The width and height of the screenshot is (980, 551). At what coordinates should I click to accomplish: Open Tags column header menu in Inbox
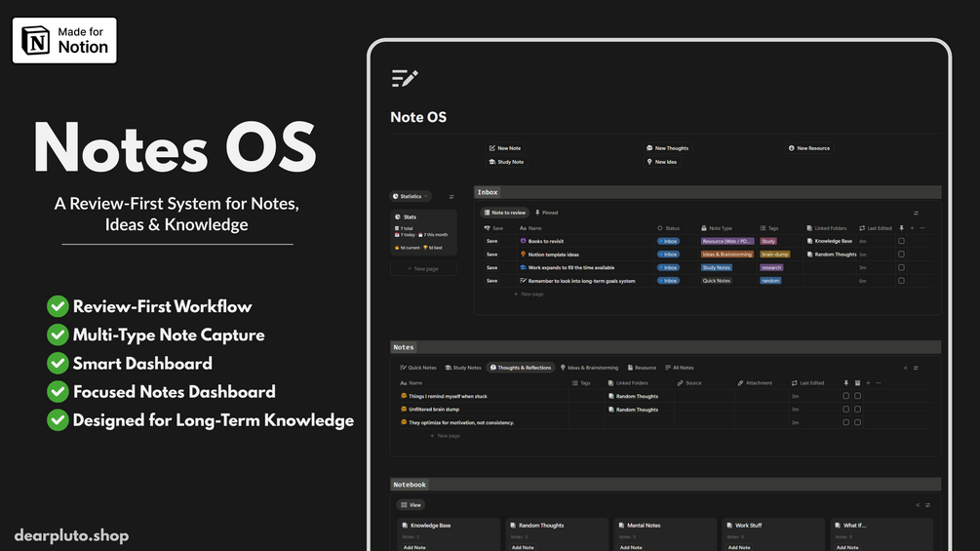coord(769,228)
